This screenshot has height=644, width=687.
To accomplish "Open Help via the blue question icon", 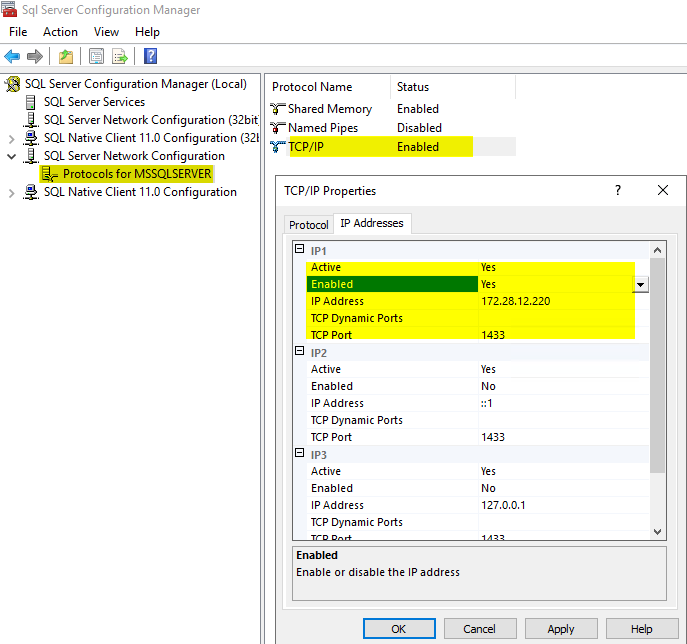I will click(x=150, y=56).
